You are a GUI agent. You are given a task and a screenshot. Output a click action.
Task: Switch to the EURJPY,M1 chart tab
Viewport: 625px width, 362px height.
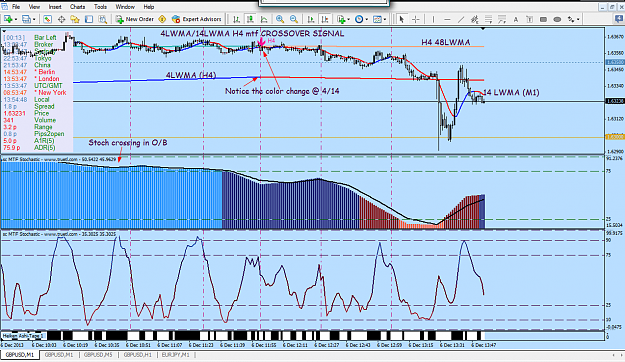[x=176, y=354]
